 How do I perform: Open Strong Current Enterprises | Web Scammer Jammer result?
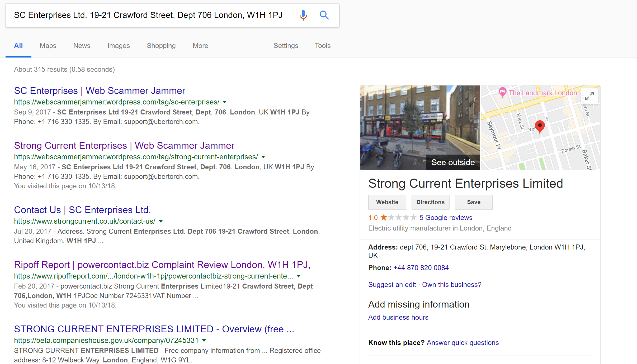click(x=124, y=146)
